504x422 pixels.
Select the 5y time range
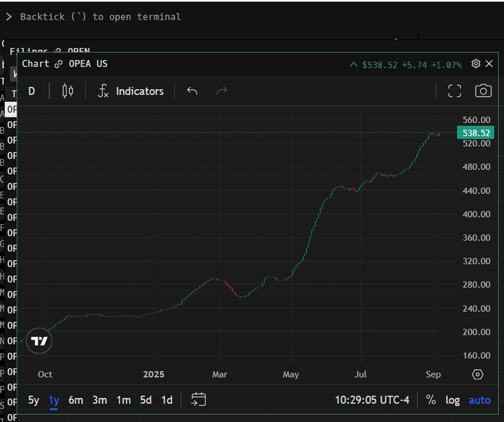click(34, 400)
